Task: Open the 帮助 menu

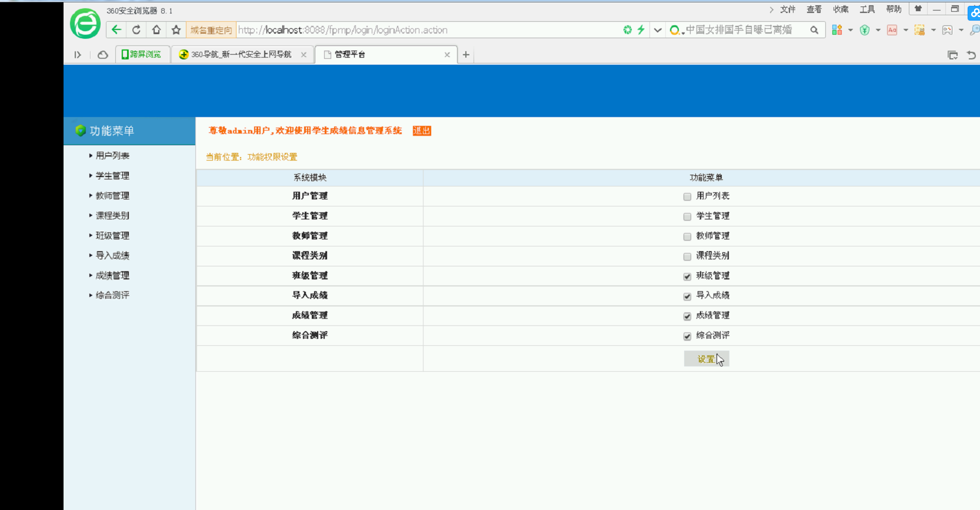Action: click(894, 9)
